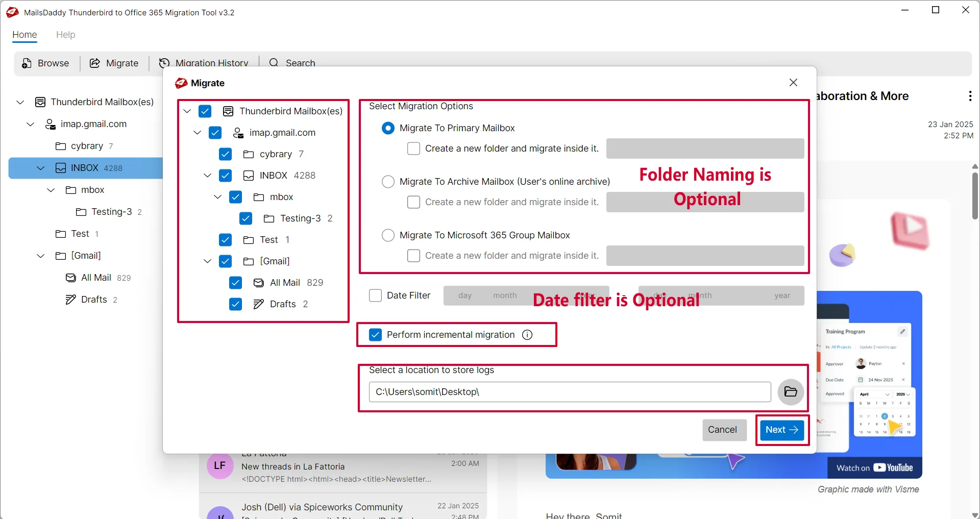Collapse mbox node in dialog tree
The height and width of the screenshot is (519, 980).
click(x=218, y=197)
